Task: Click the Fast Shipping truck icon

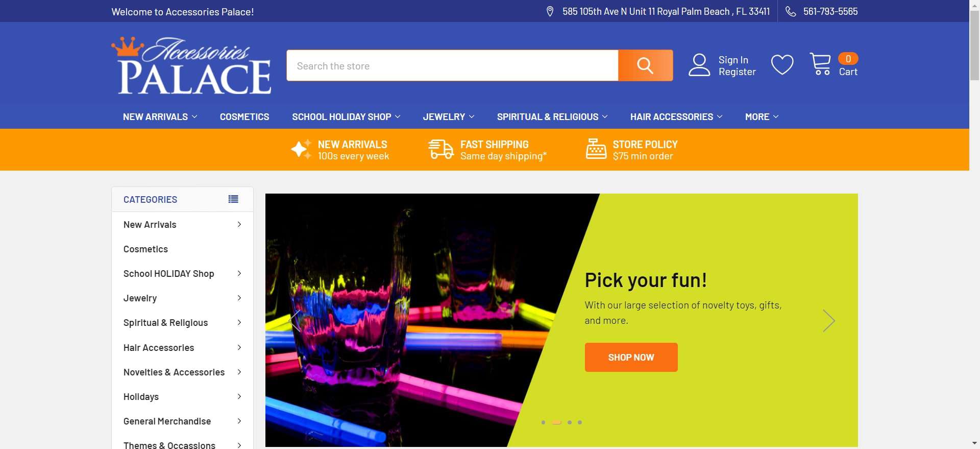Action: 441,150
